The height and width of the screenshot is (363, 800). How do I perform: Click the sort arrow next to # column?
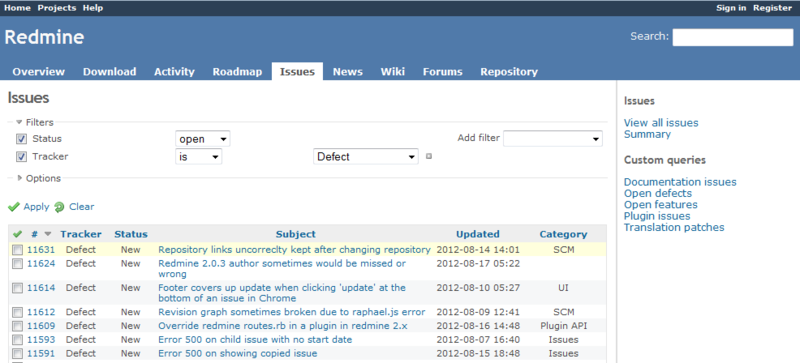click(x=48, y=234)
